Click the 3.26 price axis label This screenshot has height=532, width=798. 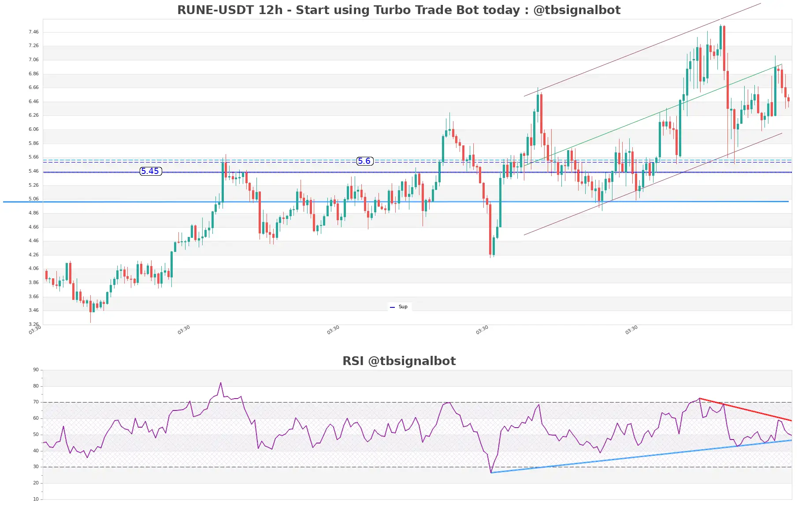(x=33, y=324)
